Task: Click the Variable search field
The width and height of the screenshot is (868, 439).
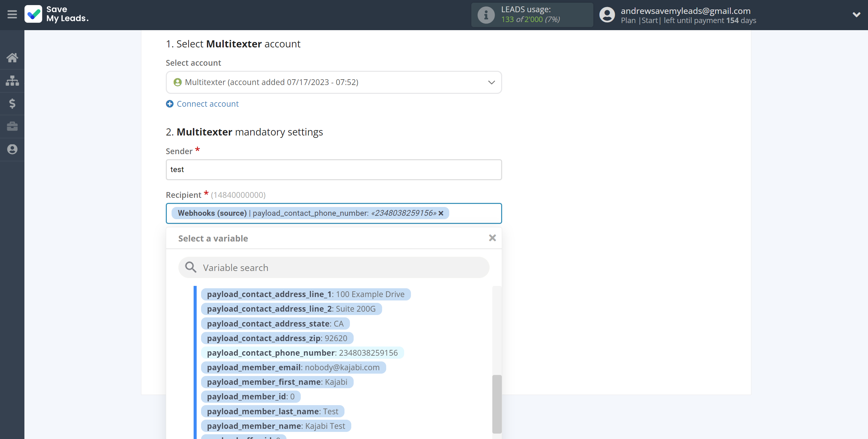Action: (334, 268)
